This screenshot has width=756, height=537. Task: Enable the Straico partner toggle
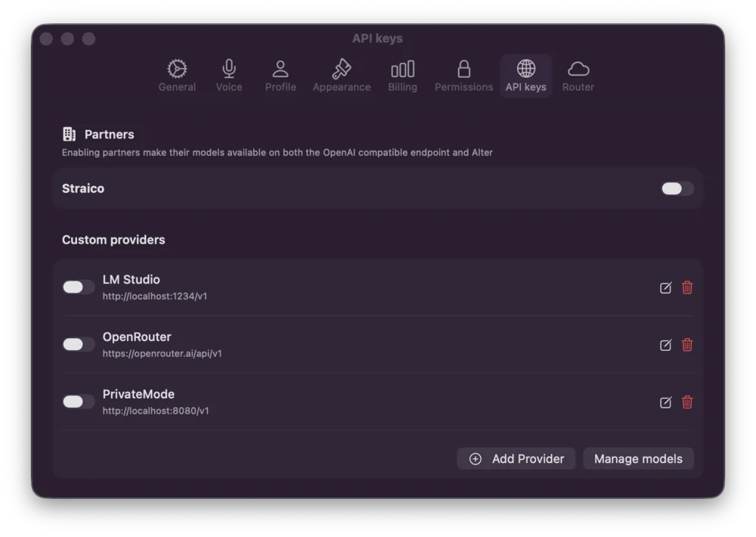click(x=676, y=188)
